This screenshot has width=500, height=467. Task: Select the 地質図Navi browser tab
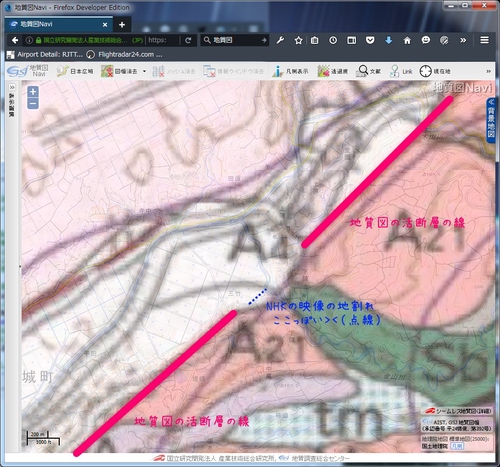tap(59, 24)
